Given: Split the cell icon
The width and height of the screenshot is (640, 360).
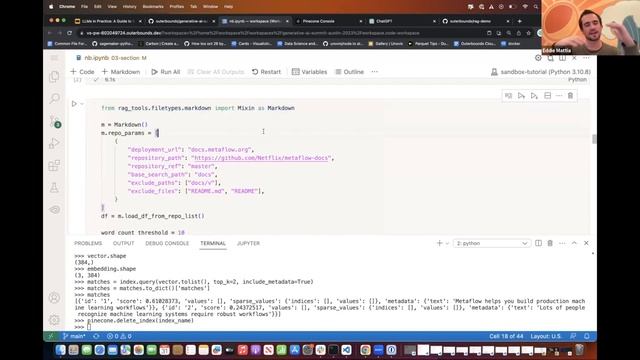Looking at the screenshot, I should (547, 96).
